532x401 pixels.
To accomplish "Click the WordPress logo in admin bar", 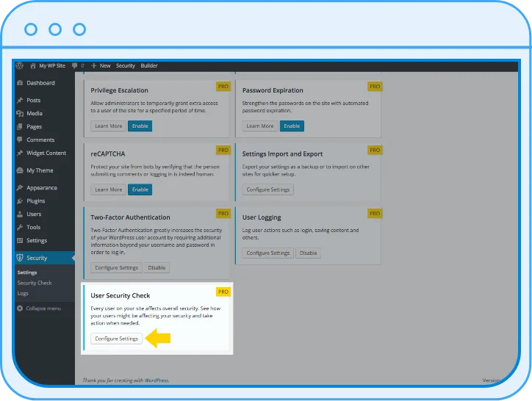I will tap(20, 65).
